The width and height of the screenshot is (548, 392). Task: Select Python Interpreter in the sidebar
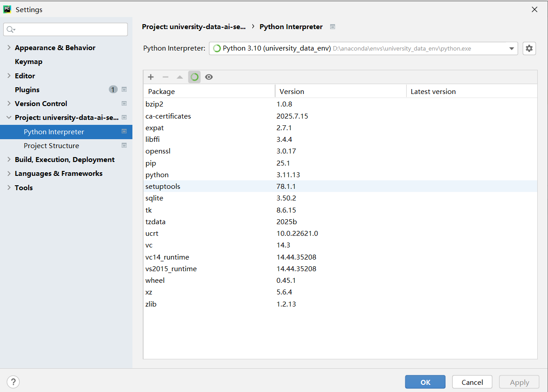click(x=66, y=132)
